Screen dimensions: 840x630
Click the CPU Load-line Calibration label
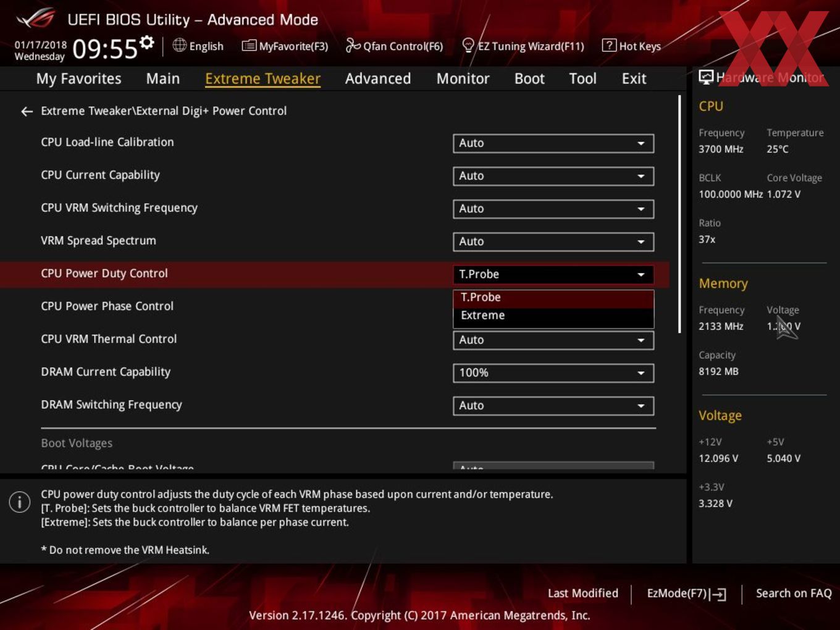click(107, 142)
